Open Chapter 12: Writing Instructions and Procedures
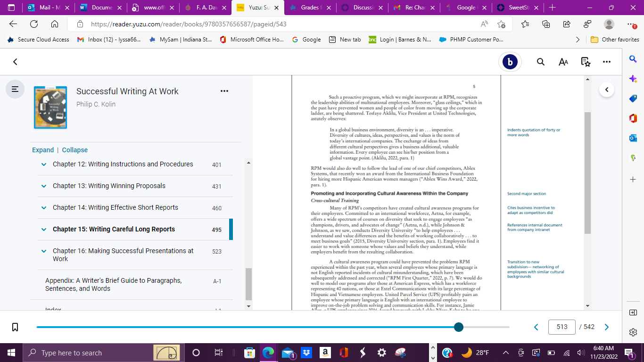The height and width of the screenshot is (362, 644). click(x=123, y=164)
